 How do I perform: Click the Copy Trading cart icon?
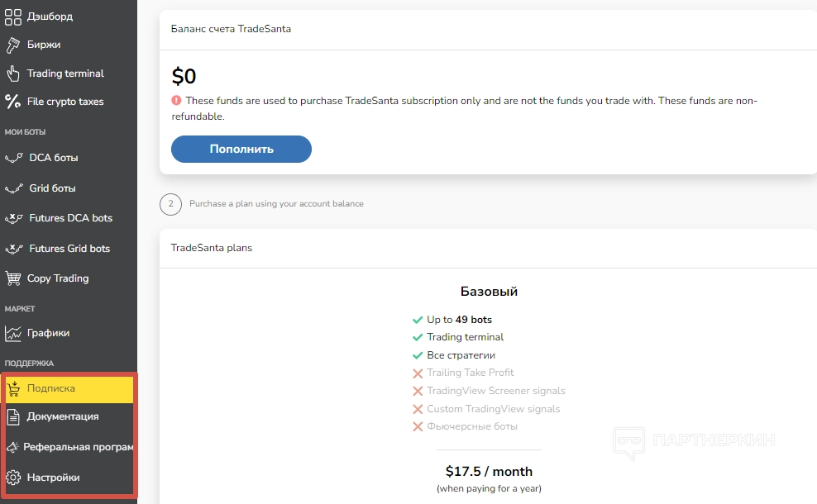13,278
